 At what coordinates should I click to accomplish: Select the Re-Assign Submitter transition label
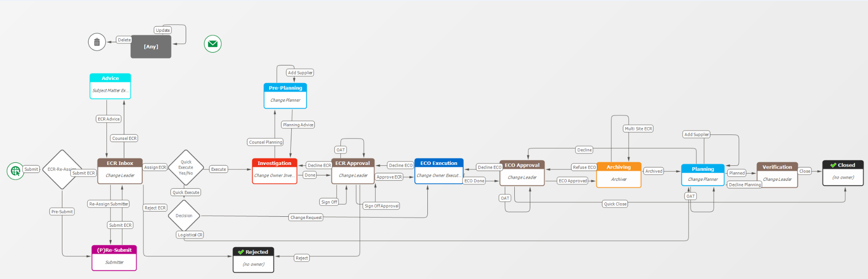pyautogui.click(x=108, y=204)
